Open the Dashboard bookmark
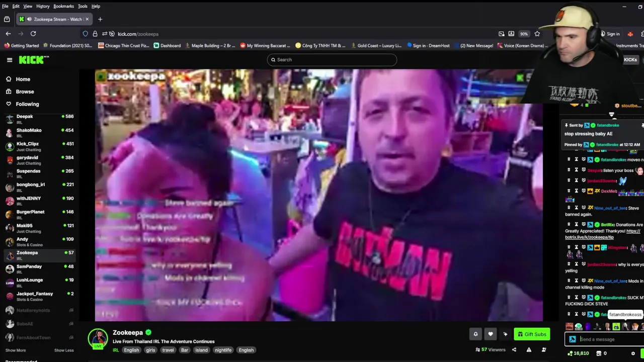644x362 pixels. click(x=167, y=45)
